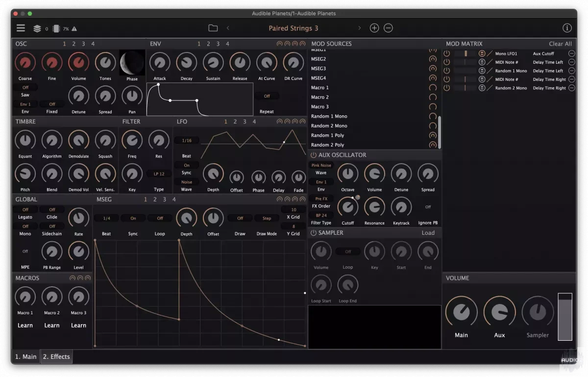The height and width of the screenshot is (377, 588).
Task: Open the Pink Noise Wave dropdown
Action: click(x=321, y=165)
